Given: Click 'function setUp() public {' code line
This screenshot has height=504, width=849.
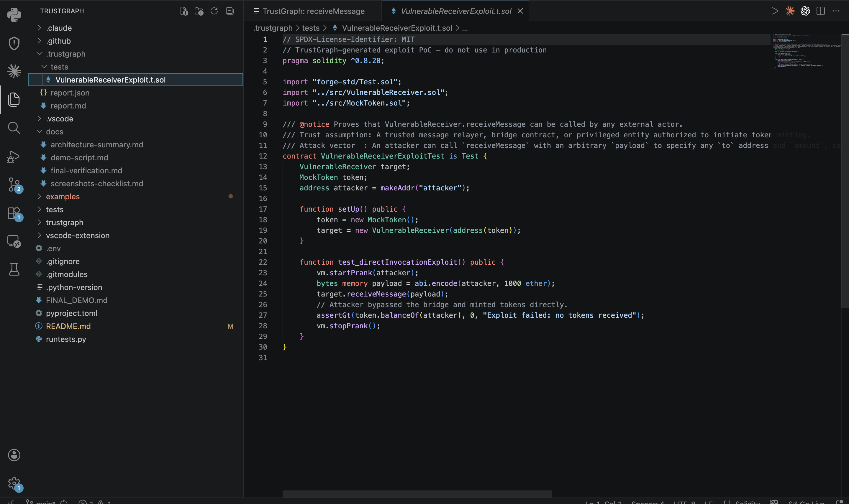Looking at the screenshot, I should click(x=353, y=209).
